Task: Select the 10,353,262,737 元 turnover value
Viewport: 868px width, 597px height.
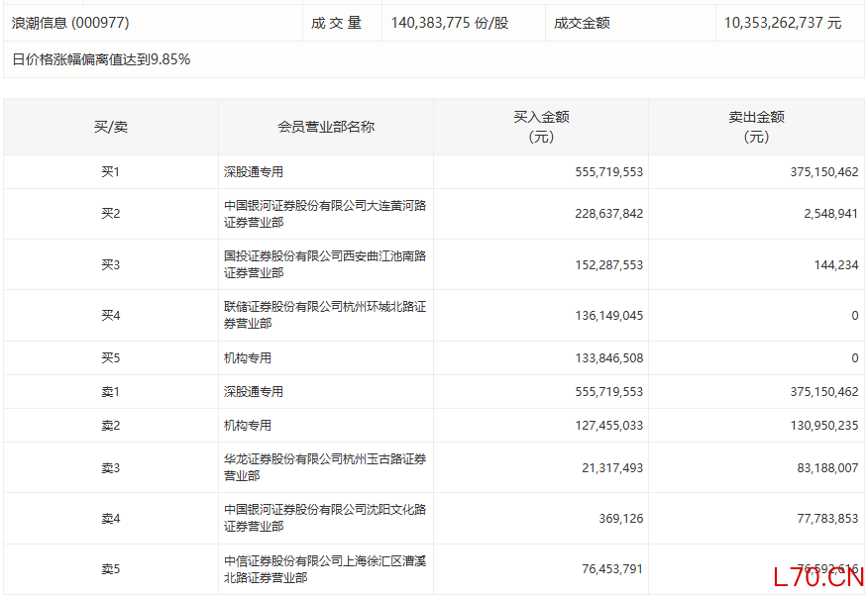Action: 782,22
